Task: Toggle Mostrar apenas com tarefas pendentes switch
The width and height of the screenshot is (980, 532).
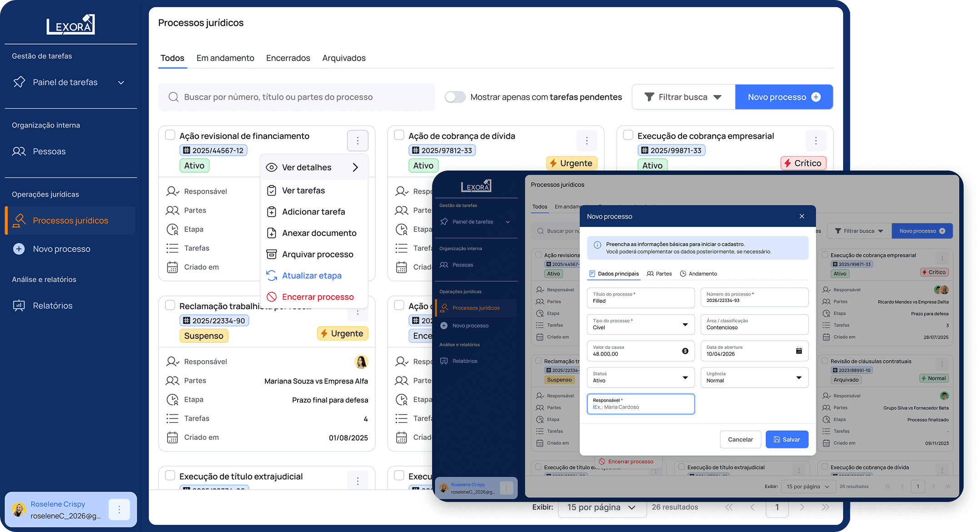Action: point(455,97)
